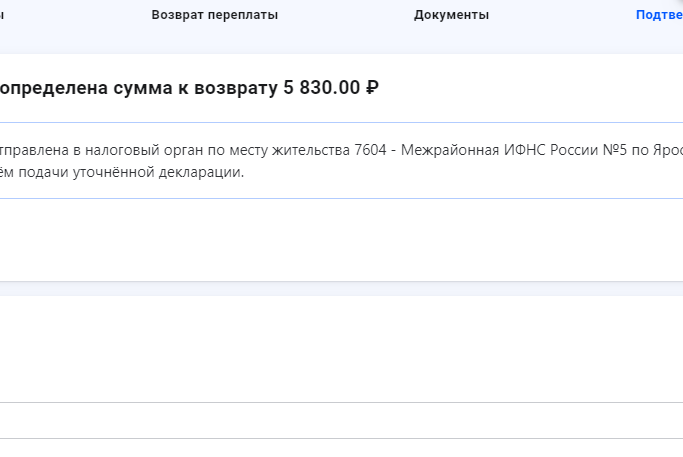The height and width of the screenshot is (457, 683).
Task: Click the gray band separating panels
Action: point(340,289)
